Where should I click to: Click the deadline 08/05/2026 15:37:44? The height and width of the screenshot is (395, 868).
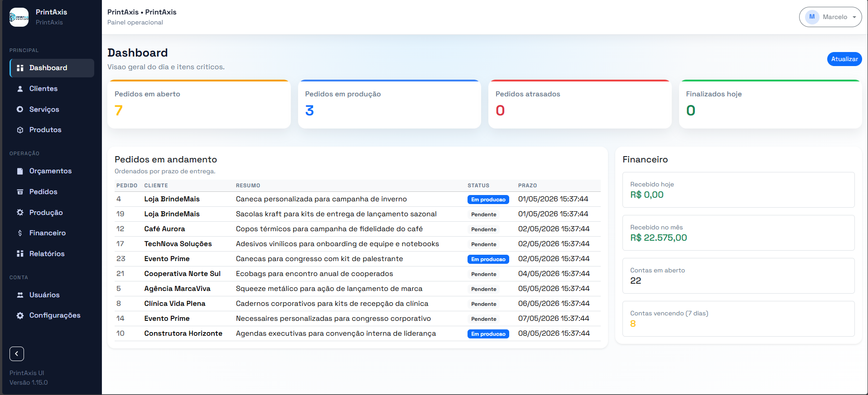coord(554,333)
